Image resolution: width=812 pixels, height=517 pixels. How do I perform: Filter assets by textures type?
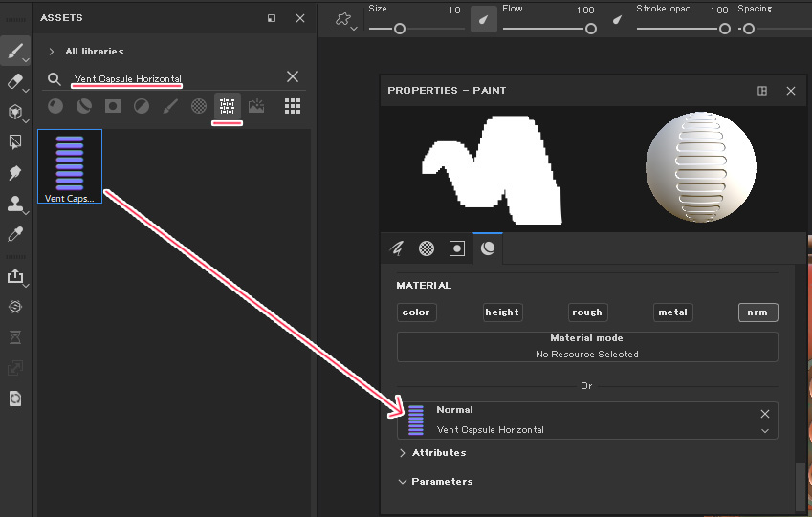pyautogui.click(x=227, y=106)
